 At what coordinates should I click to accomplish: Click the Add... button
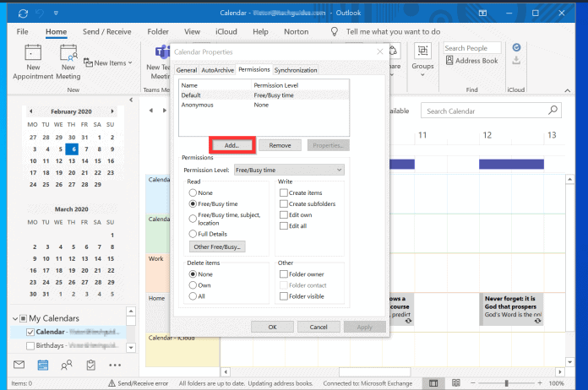coord(232,145)
